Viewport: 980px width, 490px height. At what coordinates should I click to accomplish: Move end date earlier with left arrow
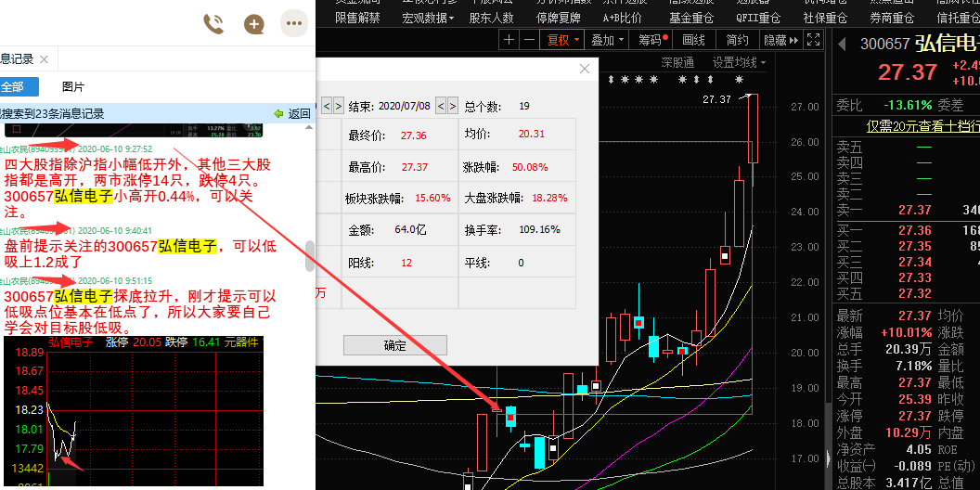click(441, 106)
